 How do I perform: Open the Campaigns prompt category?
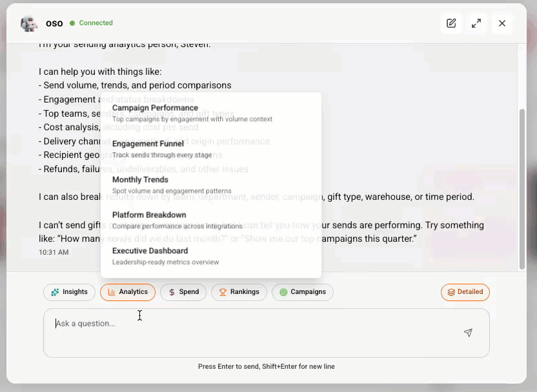tap(303, 292)
